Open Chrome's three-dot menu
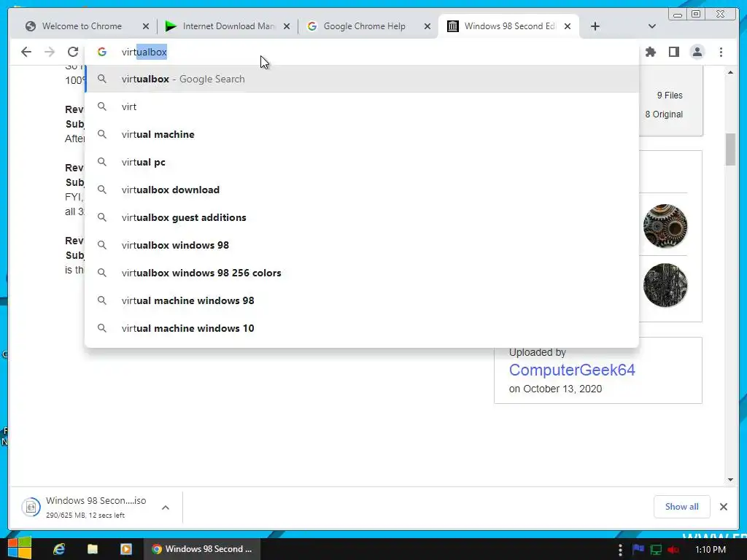Image resolution: width=747 pixels, height=560 pixels. click(x=721, y=52)
